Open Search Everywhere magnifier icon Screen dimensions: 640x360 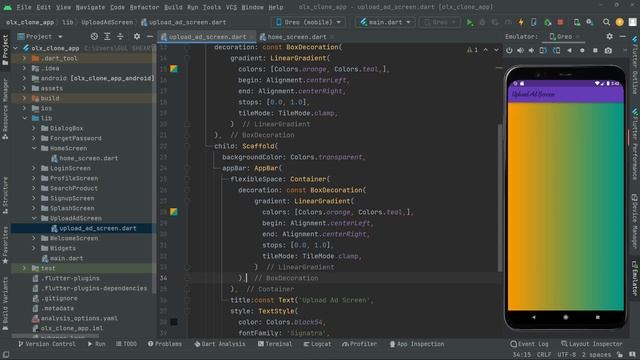(607, 22)
